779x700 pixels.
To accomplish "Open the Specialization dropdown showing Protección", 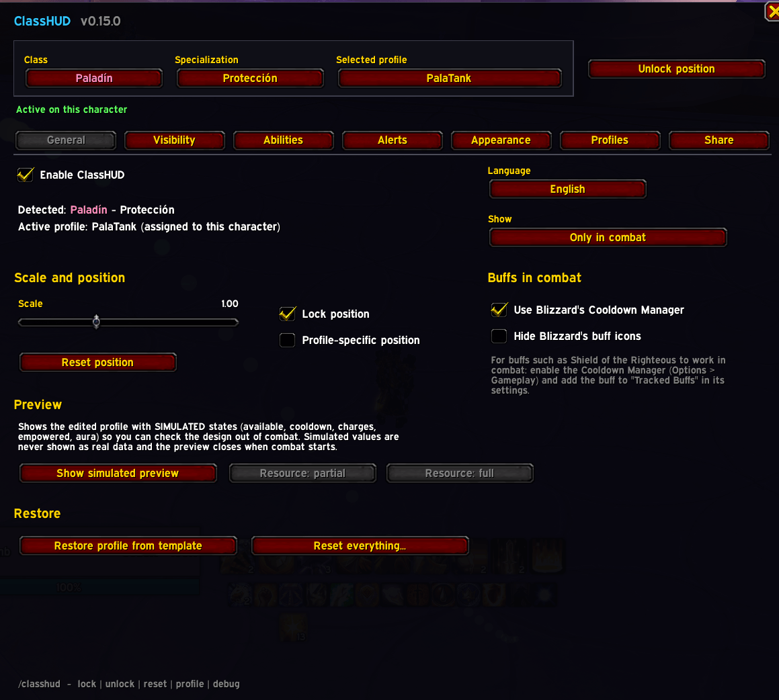I will [250, 78].
